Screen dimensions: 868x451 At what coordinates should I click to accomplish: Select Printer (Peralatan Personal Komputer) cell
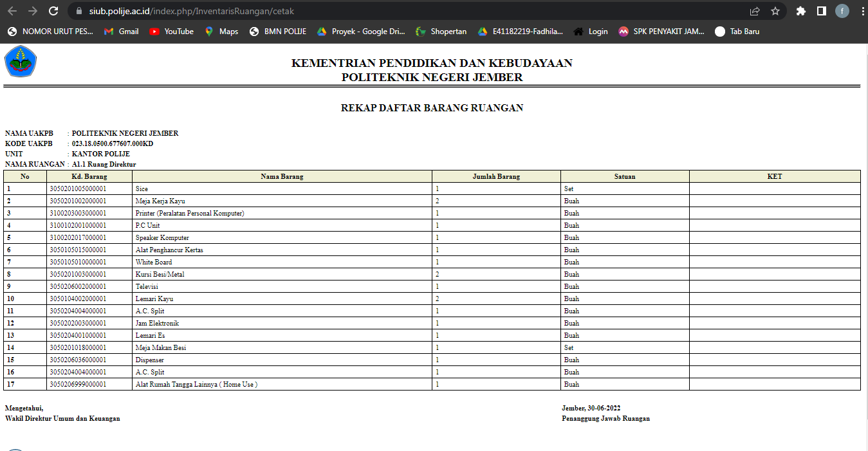click(282, 213)
